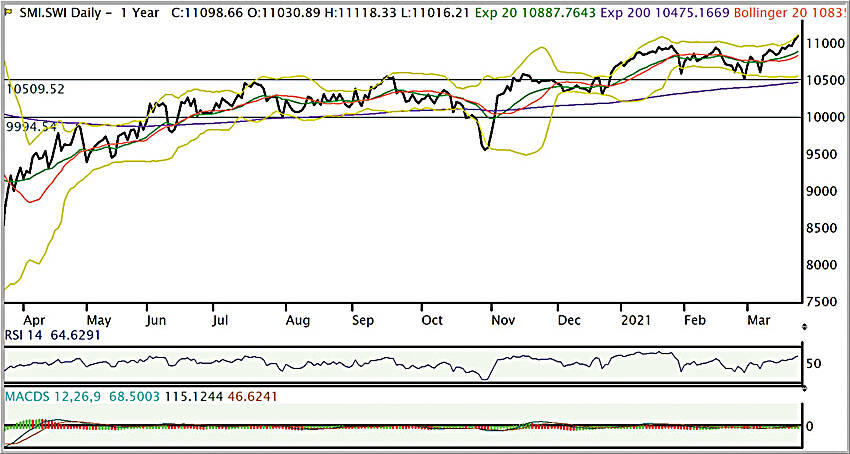
Task: Click the Aug date axis label
Action: tap(298, 321)
